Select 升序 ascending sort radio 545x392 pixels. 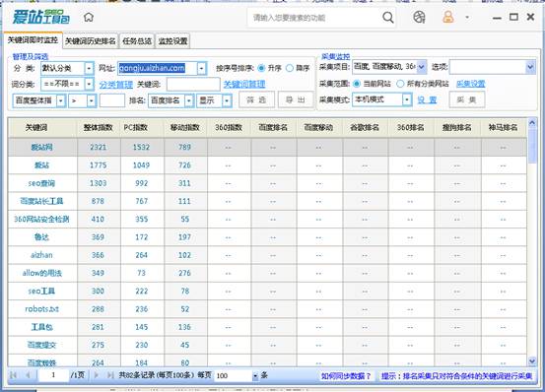pos(261,68)
